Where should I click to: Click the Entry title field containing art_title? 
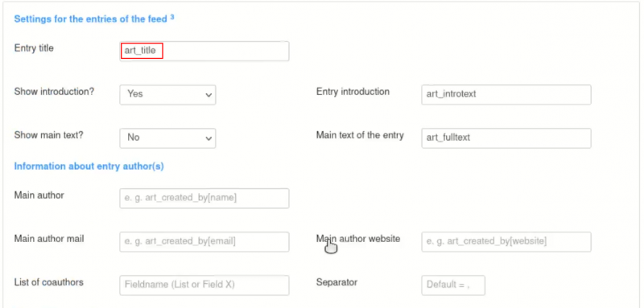click(204, 51)
